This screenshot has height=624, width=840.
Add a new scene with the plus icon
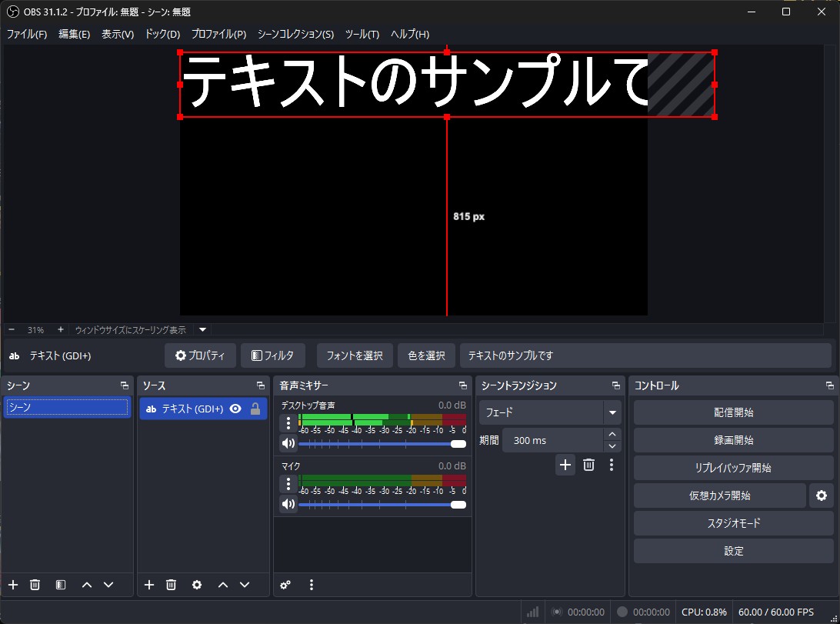click(12, 585)
